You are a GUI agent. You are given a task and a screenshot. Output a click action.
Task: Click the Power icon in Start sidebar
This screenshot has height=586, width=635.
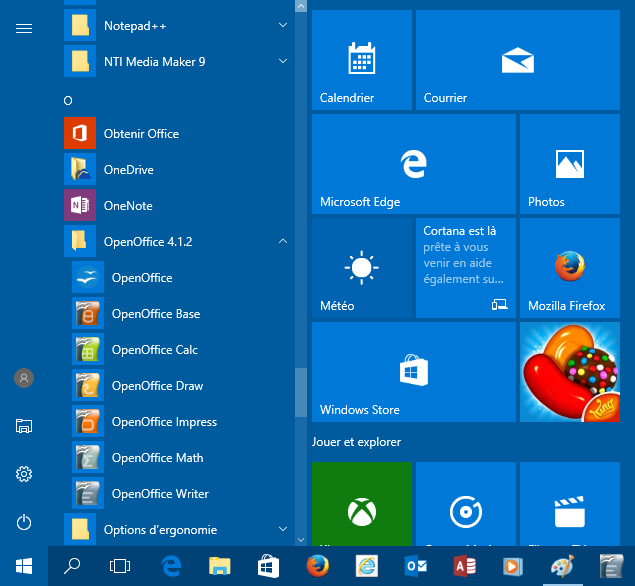[24, 522]
